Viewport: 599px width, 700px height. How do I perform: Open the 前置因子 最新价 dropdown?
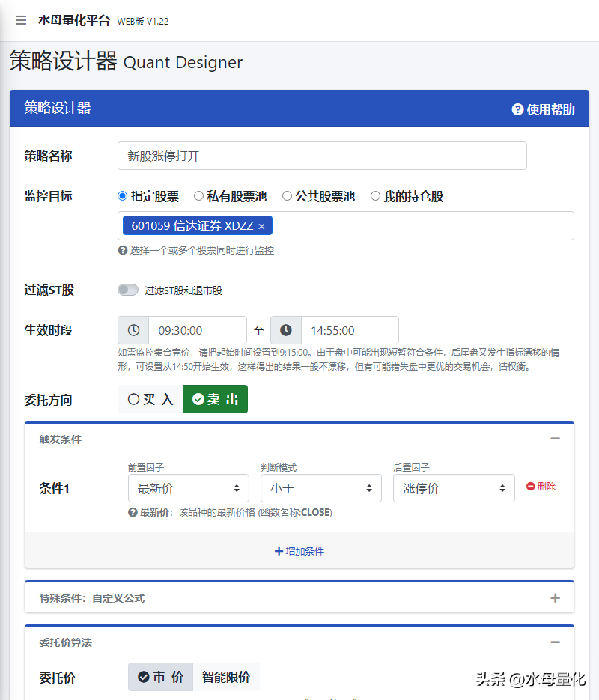pyautogui.click(x=189, y=488)
